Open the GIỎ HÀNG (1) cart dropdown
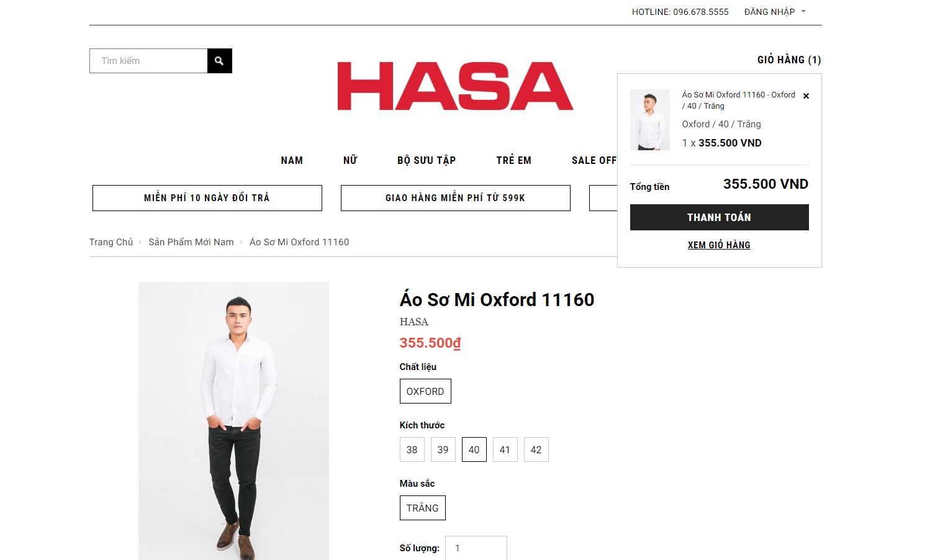Viewport: 935px width, 560px height. (x=789, y=60)
